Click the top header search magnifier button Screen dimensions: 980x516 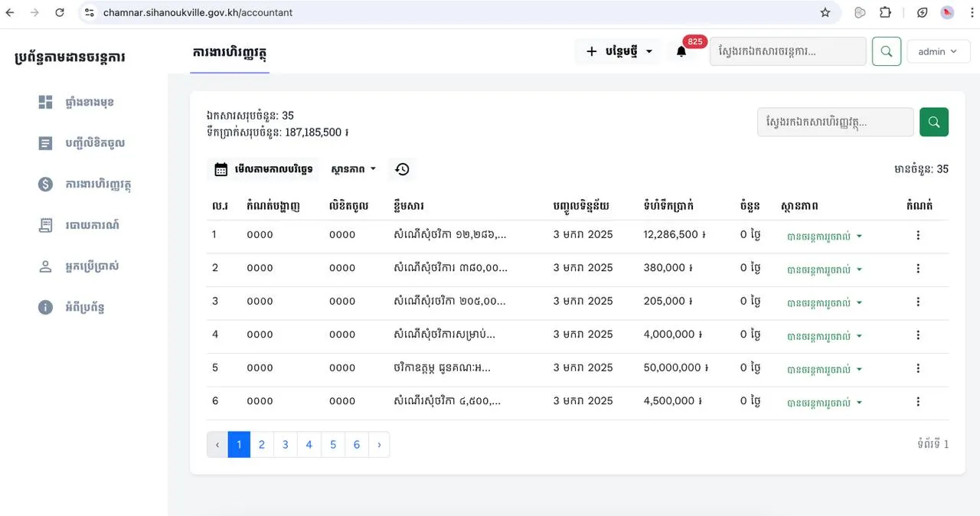point(886,51)
